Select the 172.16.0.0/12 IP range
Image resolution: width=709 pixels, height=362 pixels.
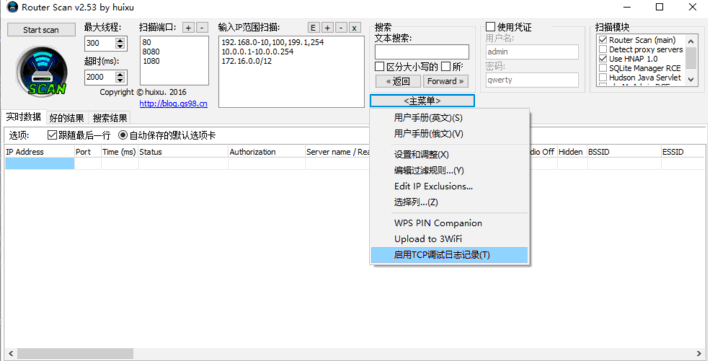(246, 61)
